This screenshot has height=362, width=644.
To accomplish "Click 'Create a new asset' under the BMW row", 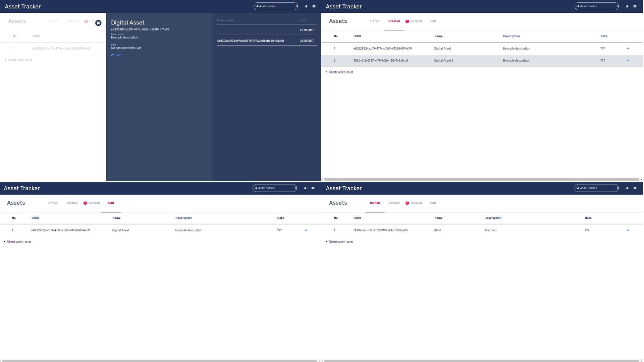I will point(341,242).
